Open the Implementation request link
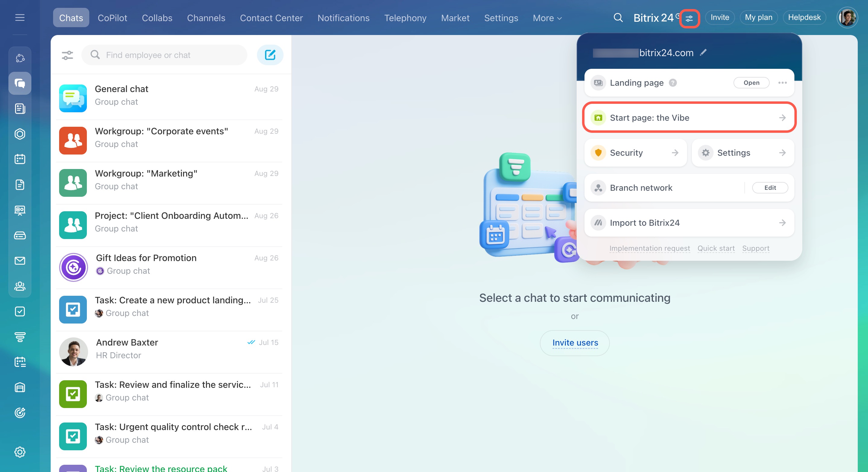Viewport: 868px width, 472px height. tap(649, 248)
